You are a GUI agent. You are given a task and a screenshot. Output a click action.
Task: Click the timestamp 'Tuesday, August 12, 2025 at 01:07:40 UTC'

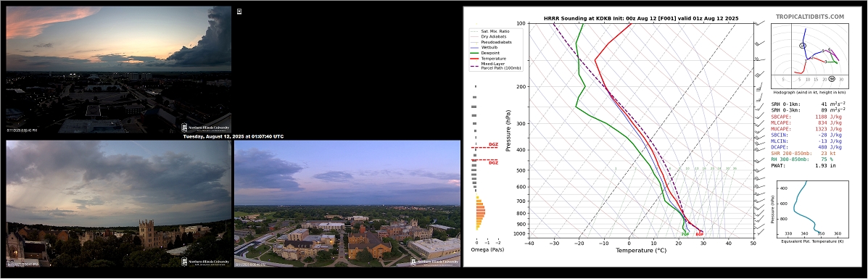pos(233,137)
